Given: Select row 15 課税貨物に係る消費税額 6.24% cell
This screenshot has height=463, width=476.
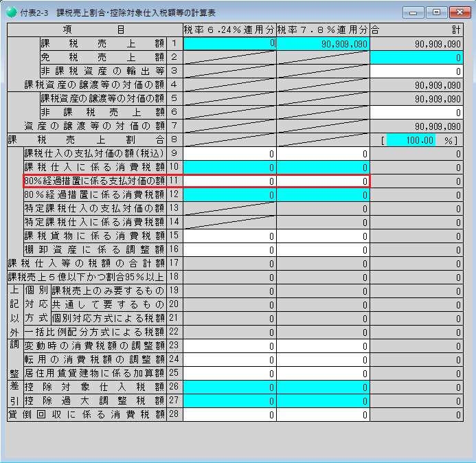Looking at the screenshot, I should click(229, 236).
